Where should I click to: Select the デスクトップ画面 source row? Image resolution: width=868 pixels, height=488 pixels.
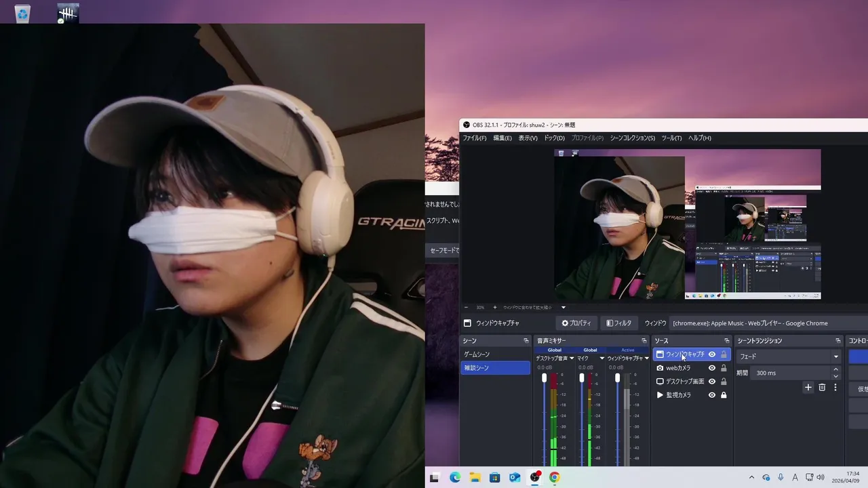pyautogui.click(x=692, y=382)
